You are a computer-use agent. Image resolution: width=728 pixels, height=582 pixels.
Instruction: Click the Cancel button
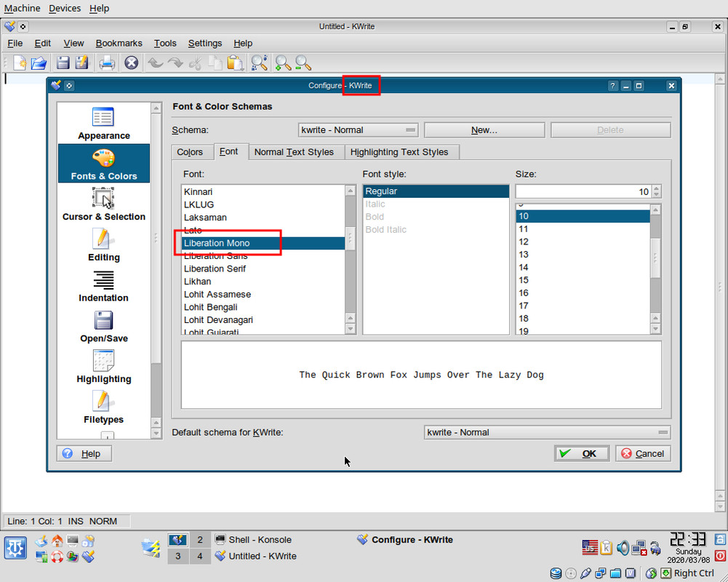click(x=643, y=453)
